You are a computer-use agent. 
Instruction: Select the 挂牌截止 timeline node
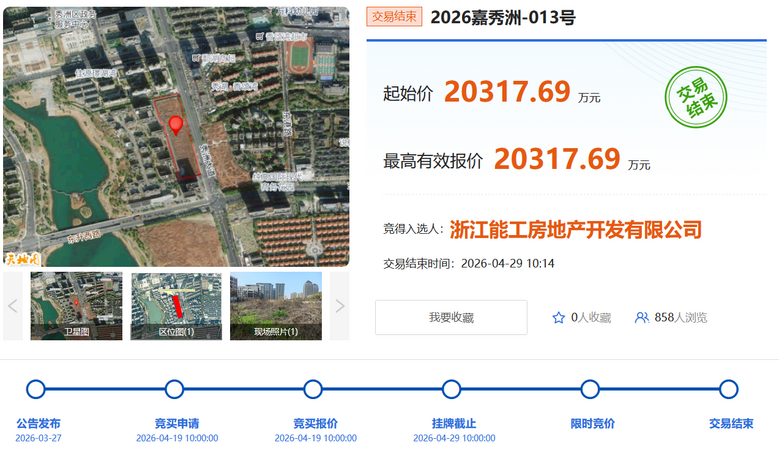[452, 389]
